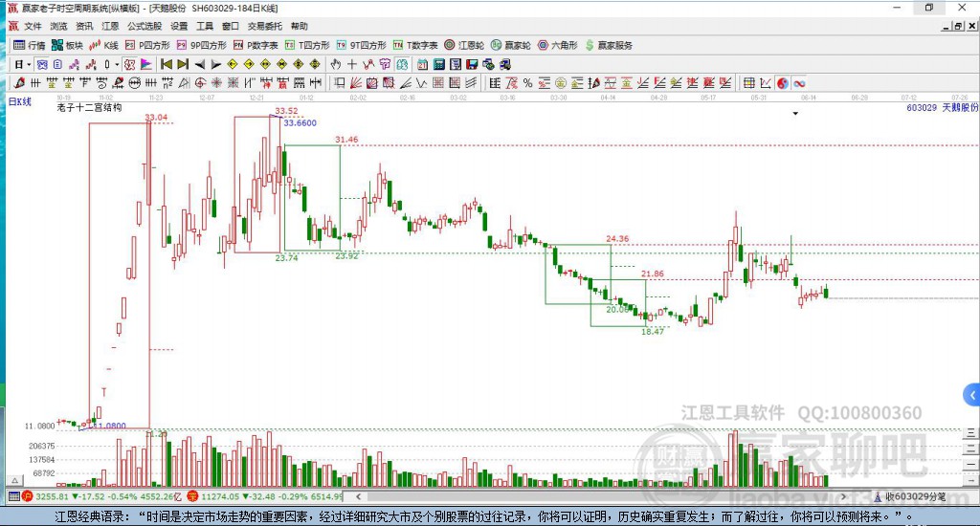The width and height of the screenshot is (980, 526).
Task: Open the T数字表 tool
Action: [x=415, y=45]
